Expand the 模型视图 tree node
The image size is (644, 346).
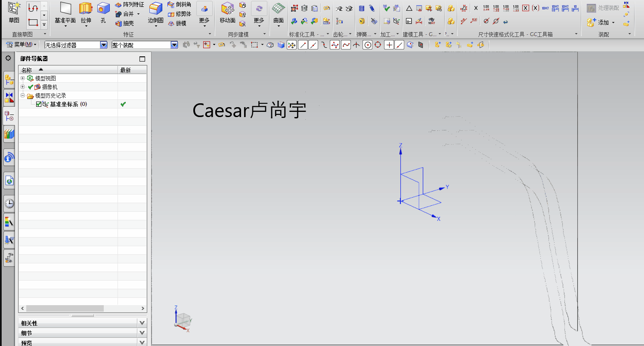(23, 78)
